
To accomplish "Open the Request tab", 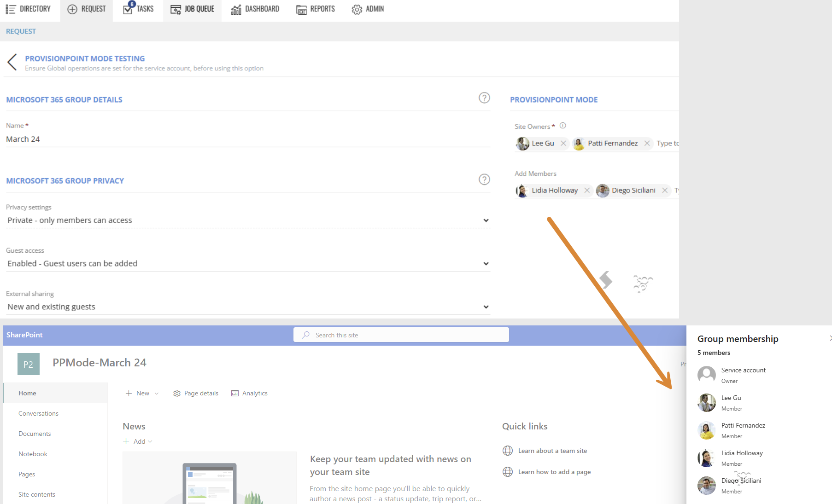I will [x=87, y=9].
